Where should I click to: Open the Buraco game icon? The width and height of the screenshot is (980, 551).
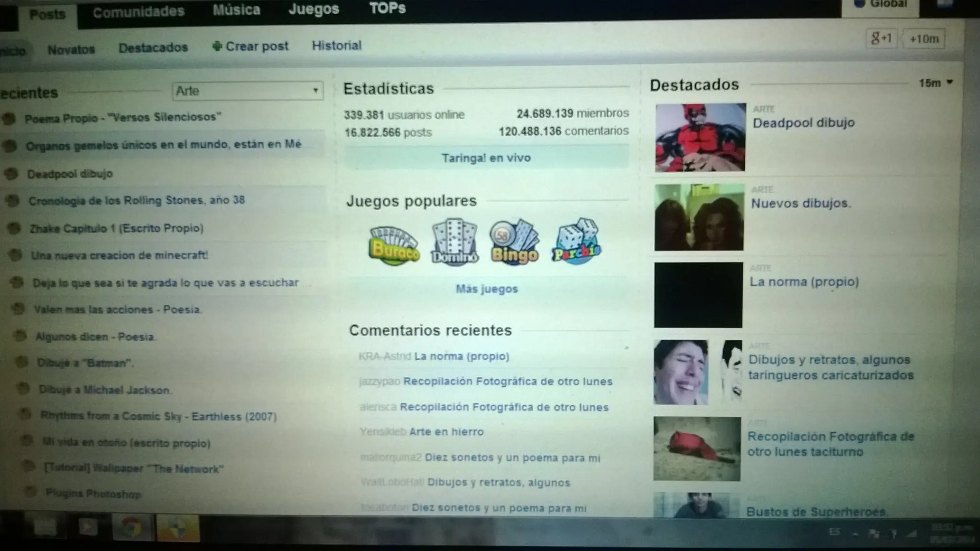(394, 245)
